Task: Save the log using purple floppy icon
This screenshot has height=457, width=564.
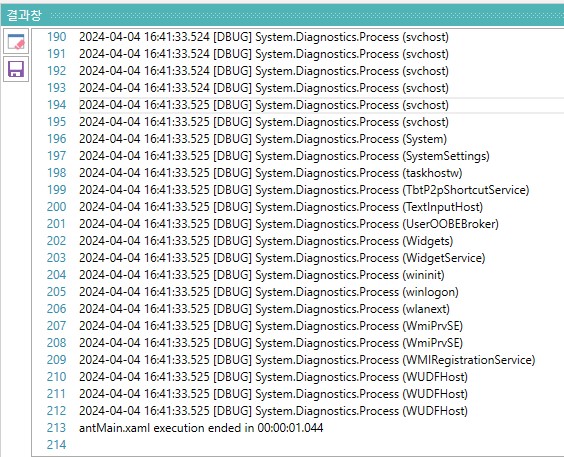Action: [16, 69]
